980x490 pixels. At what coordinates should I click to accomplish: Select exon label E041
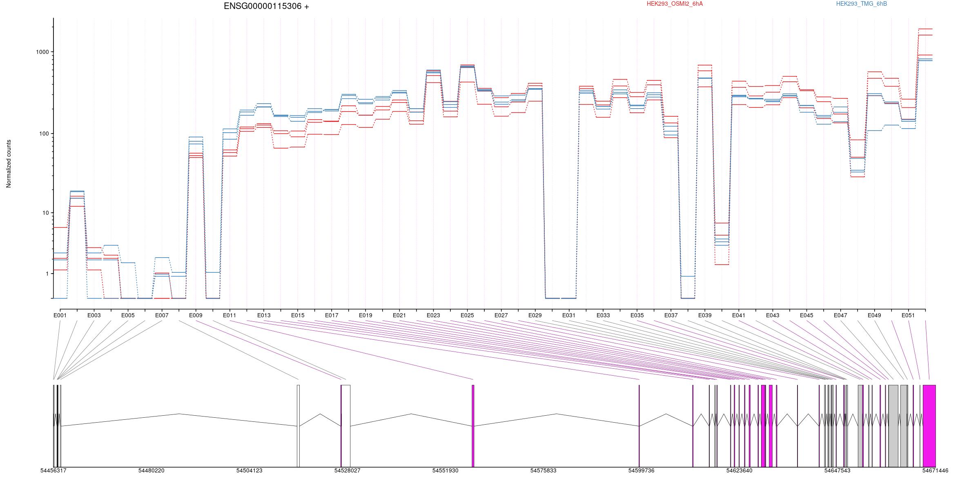(x=739, y=315)
